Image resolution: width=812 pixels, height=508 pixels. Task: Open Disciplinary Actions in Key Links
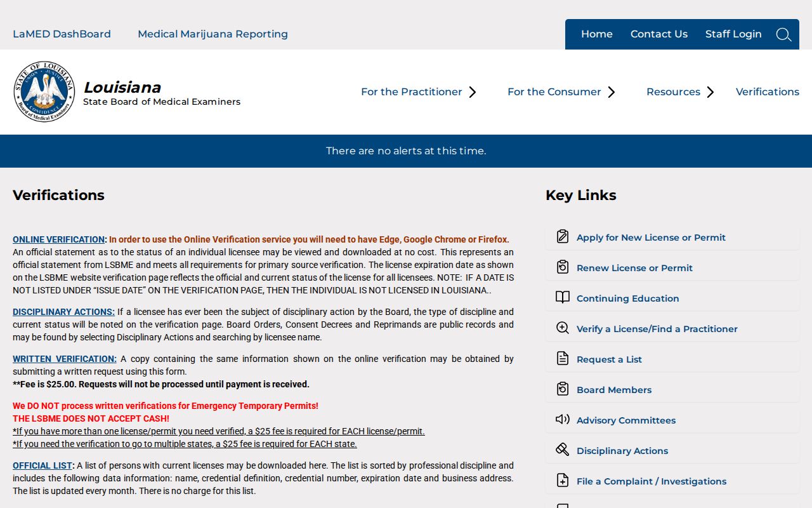click(x=622, y=451)
